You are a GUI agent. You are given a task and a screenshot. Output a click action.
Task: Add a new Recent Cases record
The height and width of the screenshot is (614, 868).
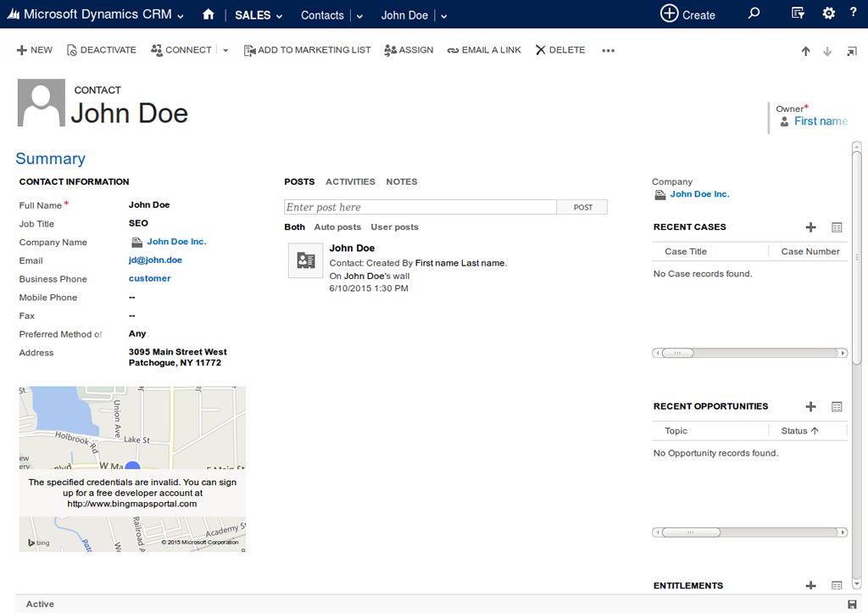pyautogui.click(x=810, y=227)
